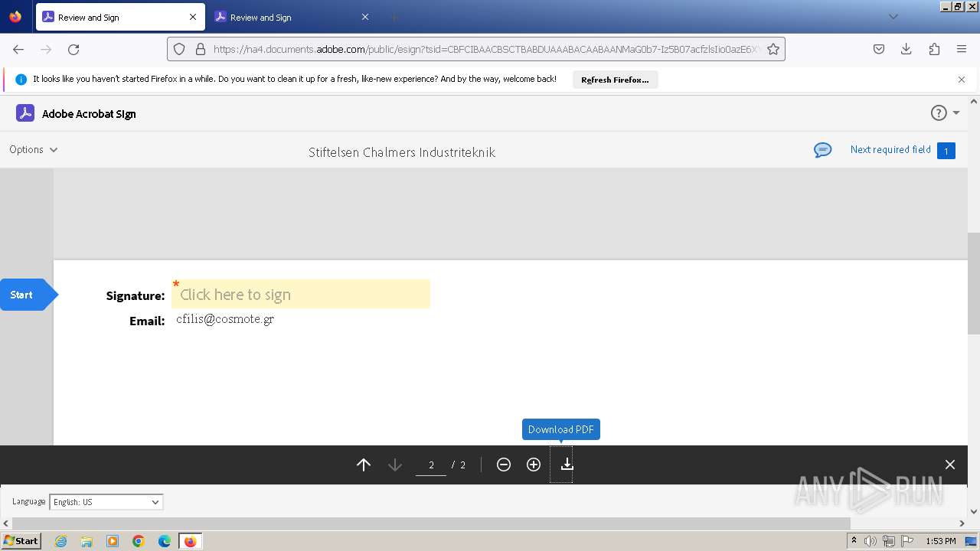Expand the help dropdown arrow
Screen dimensions: 980x551
956,113
